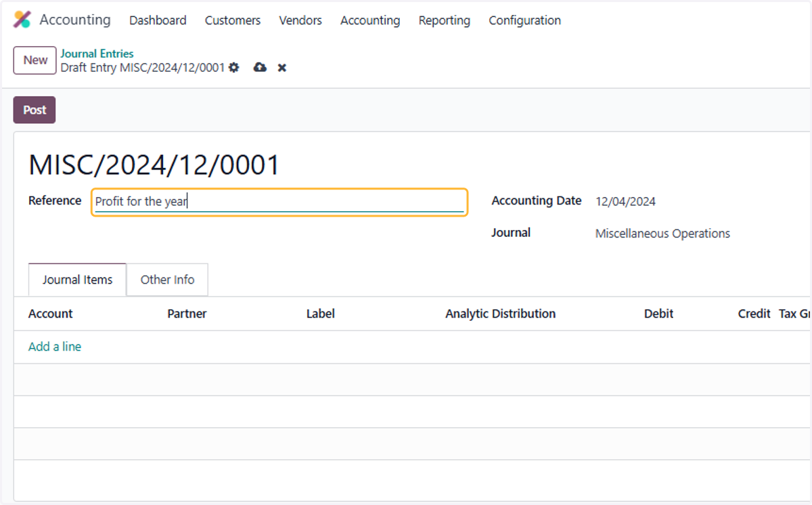The height and width of the screenshot is (505, 812).
Task: Click the cloud save icon
Action: tap(260, 68)
